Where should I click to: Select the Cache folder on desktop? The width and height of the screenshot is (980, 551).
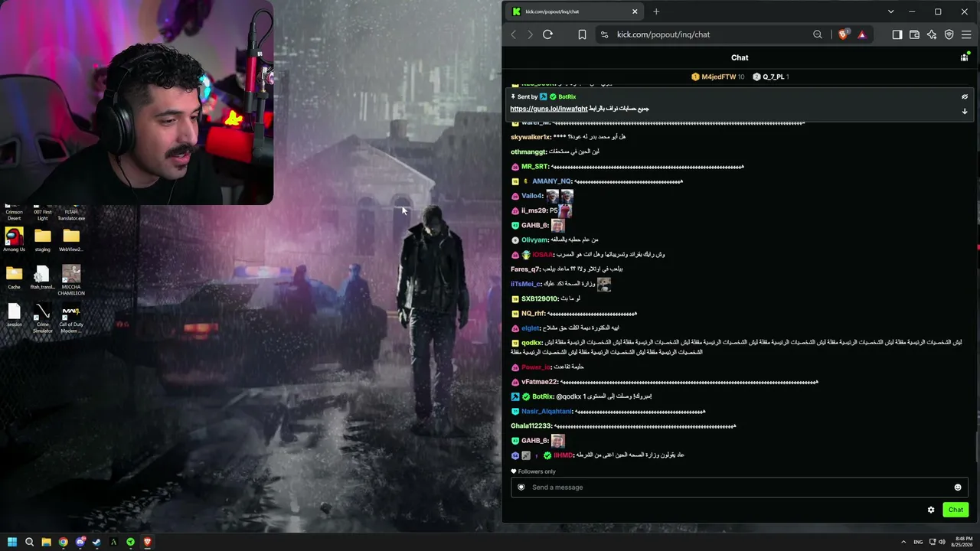pos(14,277)
